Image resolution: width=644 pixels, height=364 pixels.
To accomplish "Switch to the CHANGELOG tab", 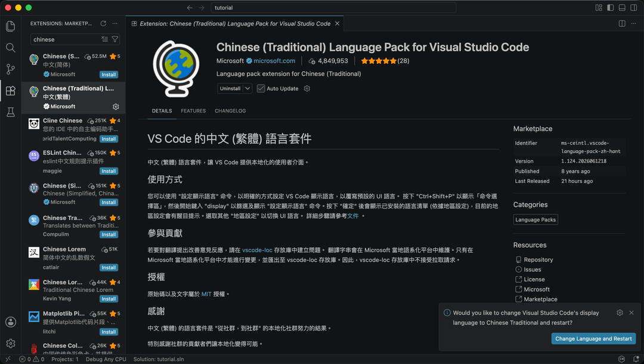I will click(230, 111).
